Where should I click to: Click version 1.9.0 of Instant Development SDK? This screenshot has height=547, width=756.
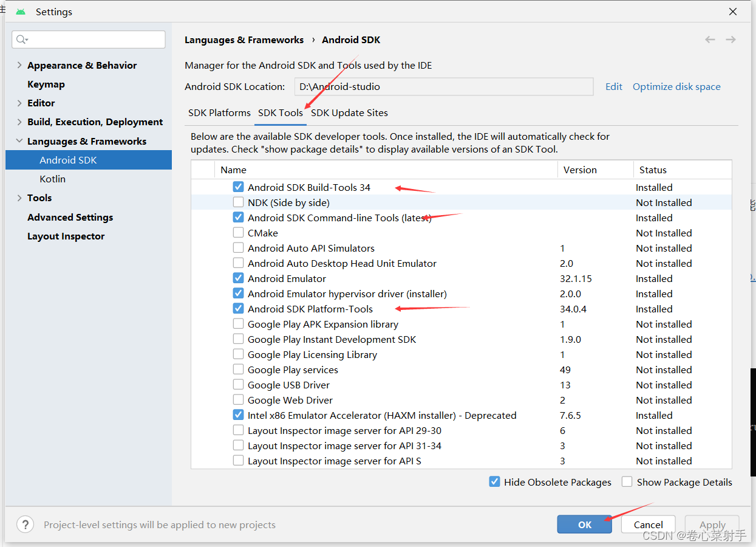570,339
